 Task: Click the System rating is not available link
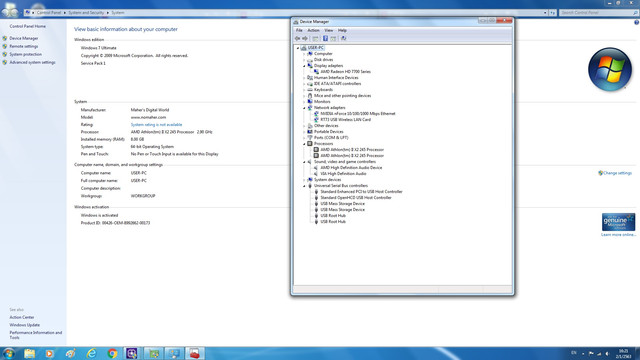click(x=156, y=124)
